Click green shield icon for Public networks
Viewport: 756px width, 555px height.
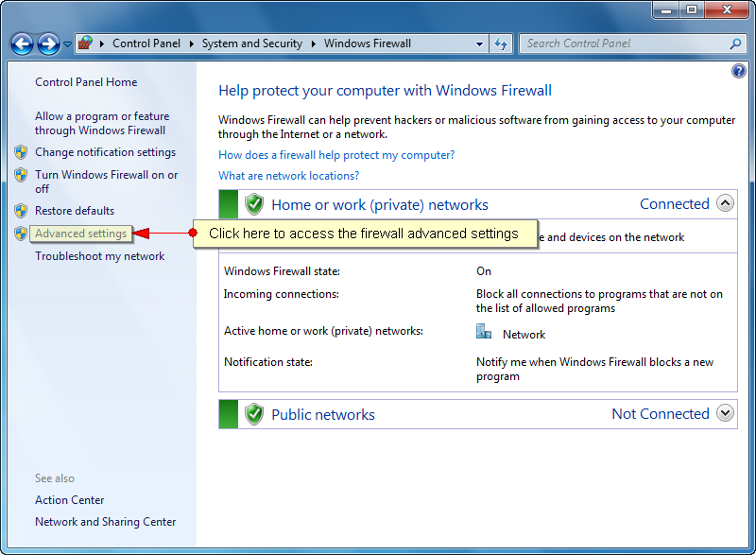[x=253, y=414]
